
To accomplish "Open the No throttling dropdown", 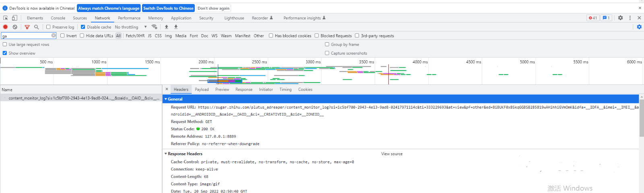I will (130, 27).
